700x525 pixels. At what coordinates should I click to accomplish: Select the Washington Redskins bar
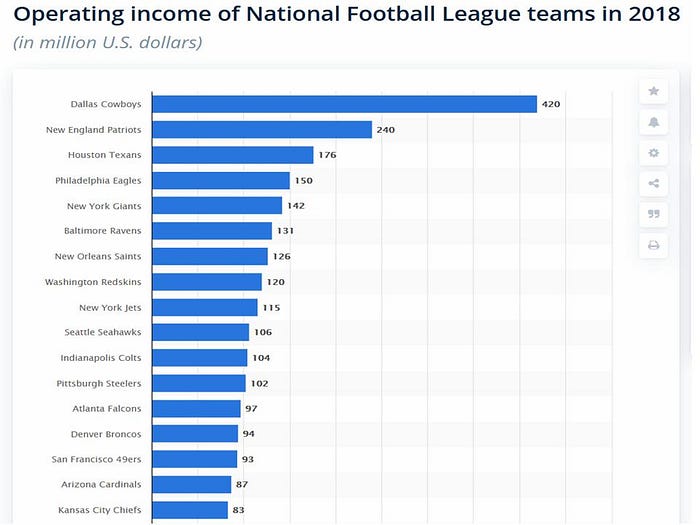207,282
